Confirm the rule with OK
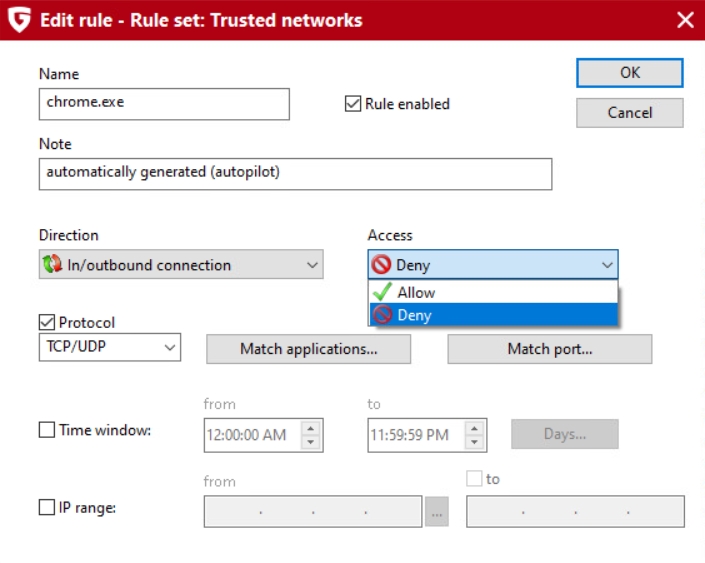The image size is (705, 563). [629, 72]
